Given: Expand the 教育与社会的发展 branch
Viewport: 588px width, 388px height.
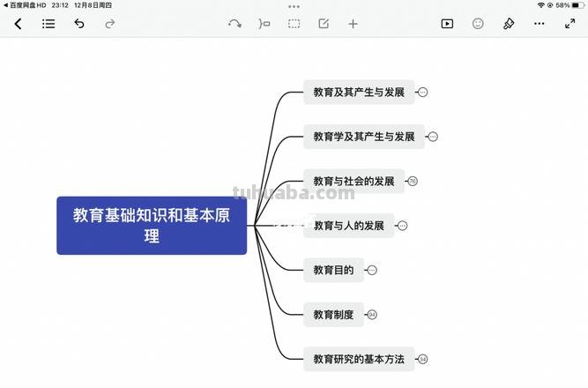Looking at the screenshot, I should [413, 182].
